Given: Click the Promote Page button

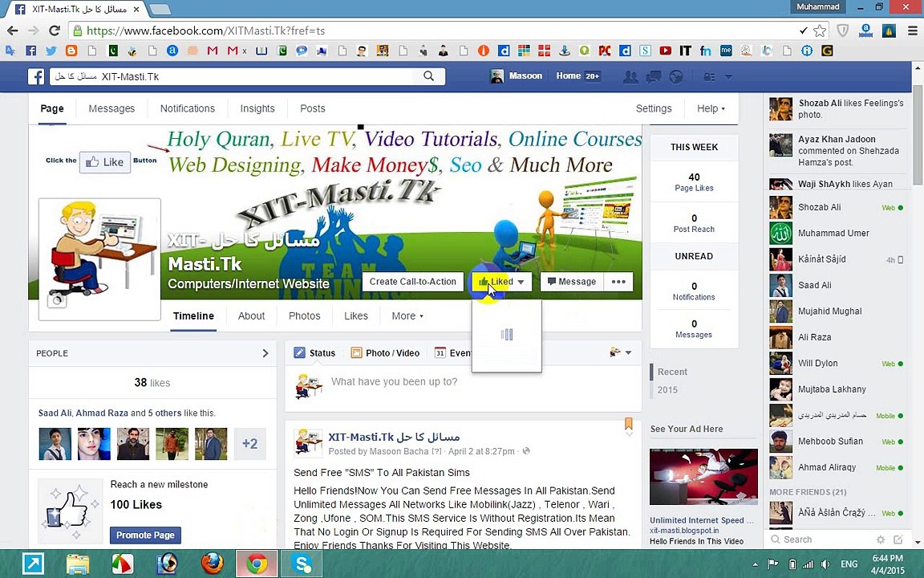Looking at the screenshot, I should (145, 535).
